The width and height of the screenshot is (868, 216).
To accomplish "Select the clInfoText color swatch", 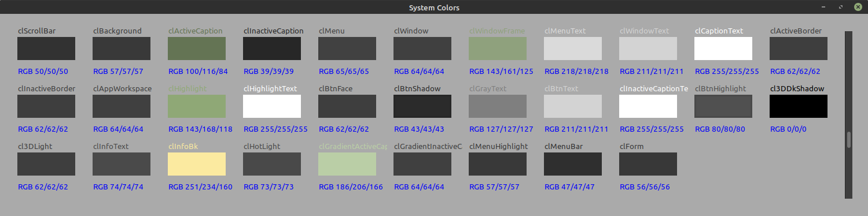I will [x=122, y=164].
